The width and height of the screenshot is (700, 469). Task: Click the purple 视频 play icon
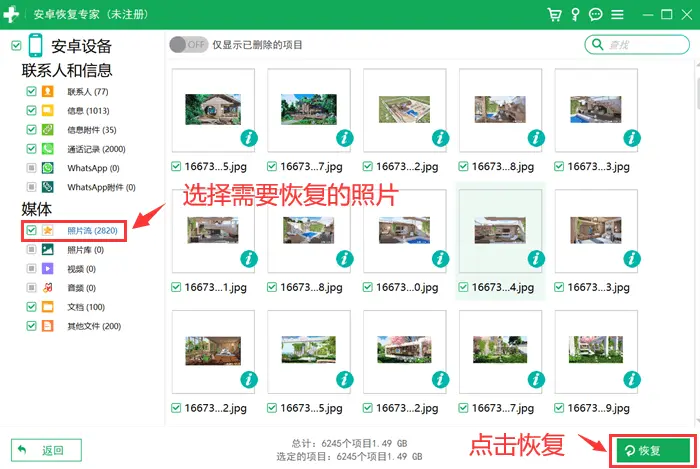tap(48, 269)
